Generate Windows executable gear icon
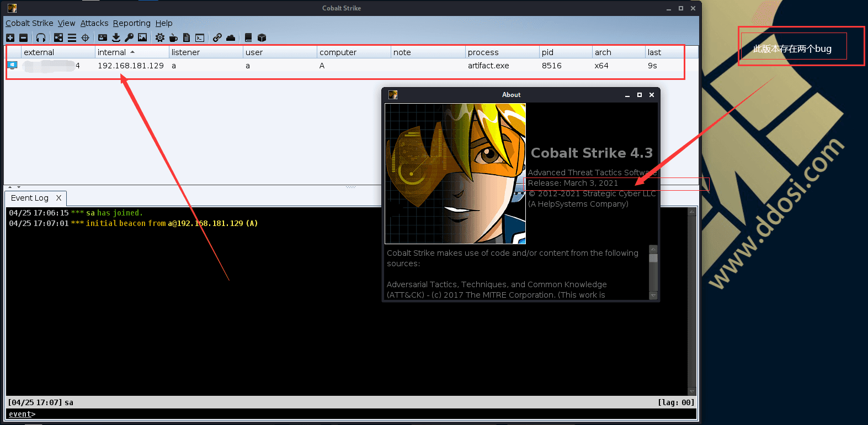Image resolution: width=868 pixels, height=425 pixels. point(160,37)
